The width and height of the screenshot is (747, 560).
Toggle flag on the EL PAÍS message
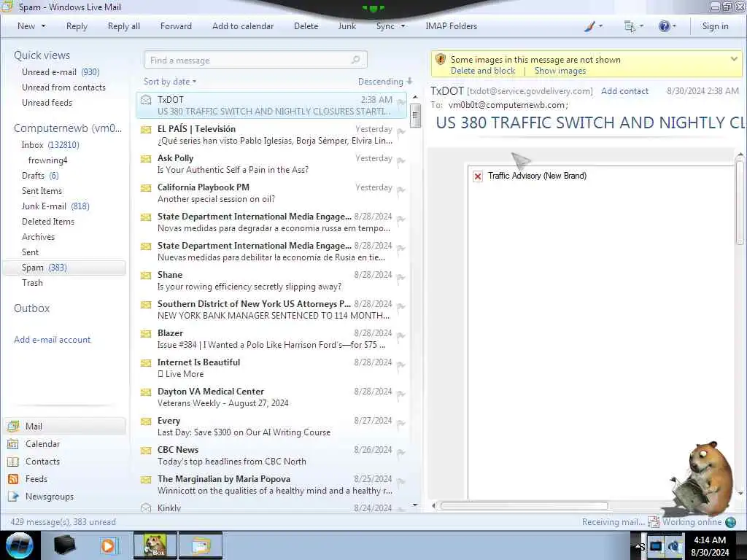coord(401,132)
